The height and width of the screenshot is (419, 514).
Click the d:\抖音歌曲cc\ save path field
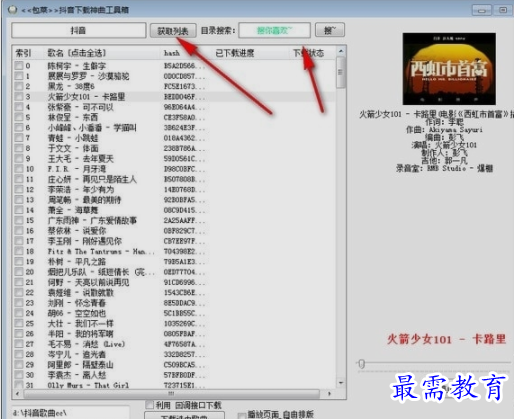click(x=70, y=413)
